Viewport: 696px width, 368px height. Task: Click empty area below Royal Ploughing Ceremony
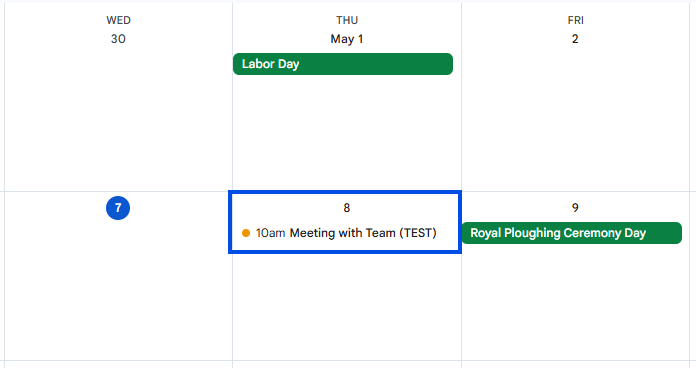575,302
